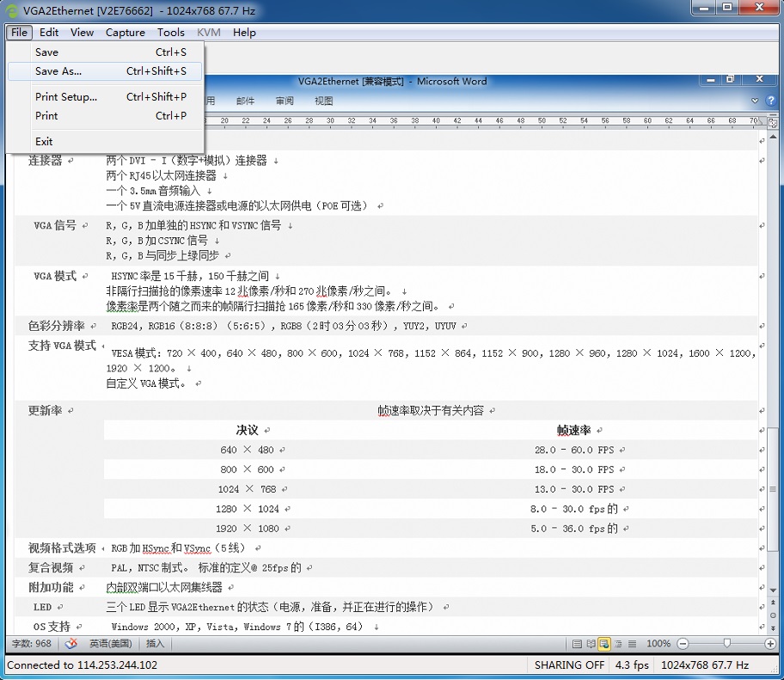Toggle the print layout view button
This screenshot has width=784, height=680.
click(579, 643)
